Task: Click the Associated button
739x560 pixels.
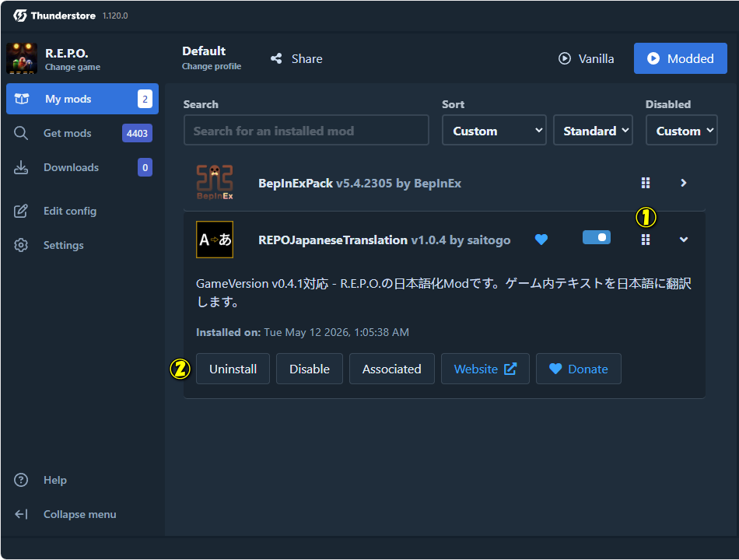Action: click(x=391, y=369)
